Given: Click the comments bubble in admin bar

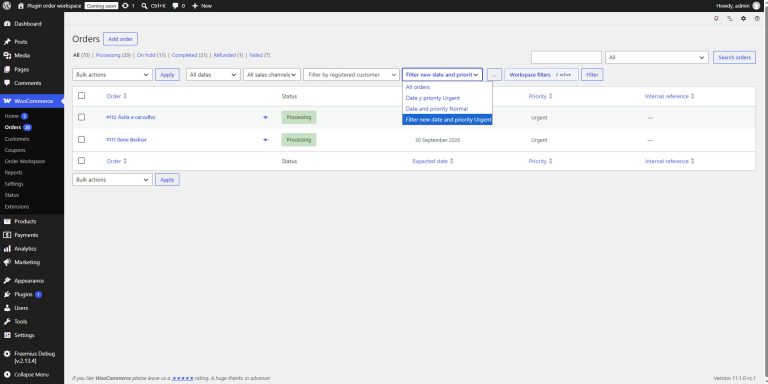Looking at the screenshot, I should (175, 6).
